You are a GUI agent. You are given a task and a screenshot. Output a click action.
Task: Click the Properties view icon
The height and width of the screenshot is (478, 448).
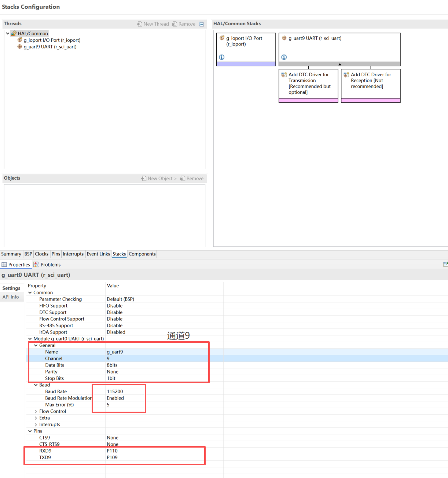pos(4,265)
